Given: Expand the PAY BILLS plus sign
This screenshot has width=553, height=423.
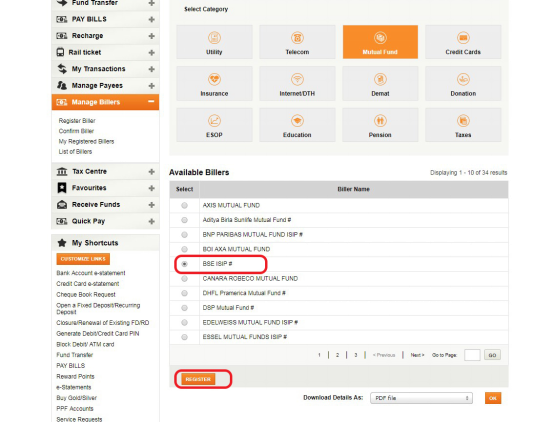Looking at the screenshot, I should [152, 19].
